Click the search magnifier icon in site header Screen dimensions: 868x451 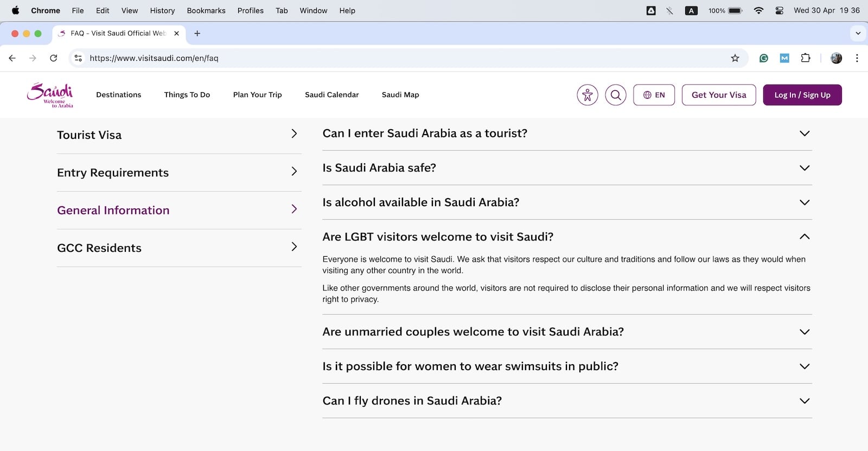(616, 95)
